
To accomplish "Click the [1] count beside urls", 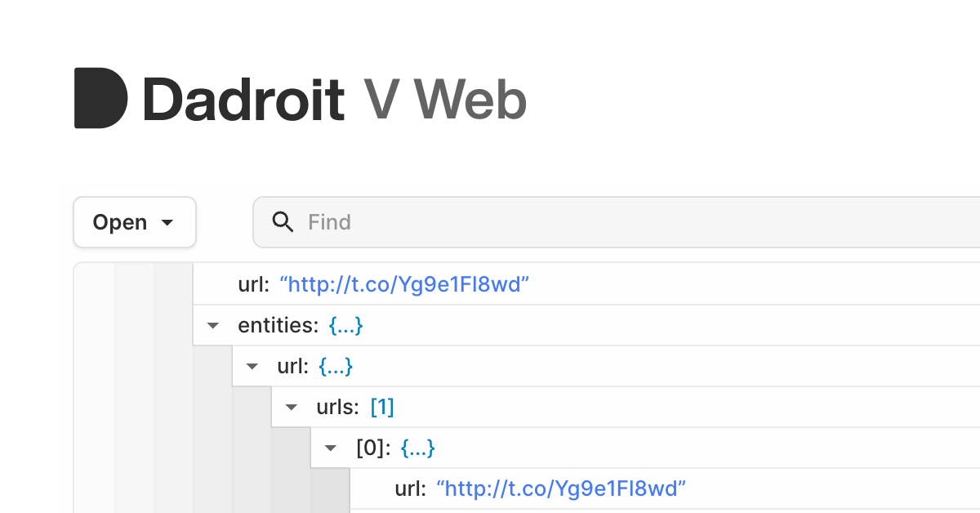I will tap(382, 407).
